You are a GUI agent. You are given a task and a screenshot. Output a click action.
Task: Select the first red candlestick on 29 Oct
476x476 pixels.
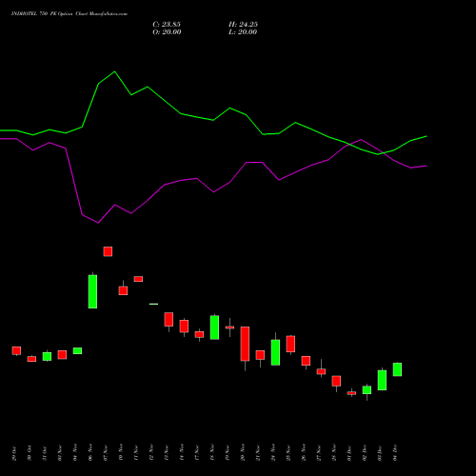pyautogui.click(x=16, y=350)
